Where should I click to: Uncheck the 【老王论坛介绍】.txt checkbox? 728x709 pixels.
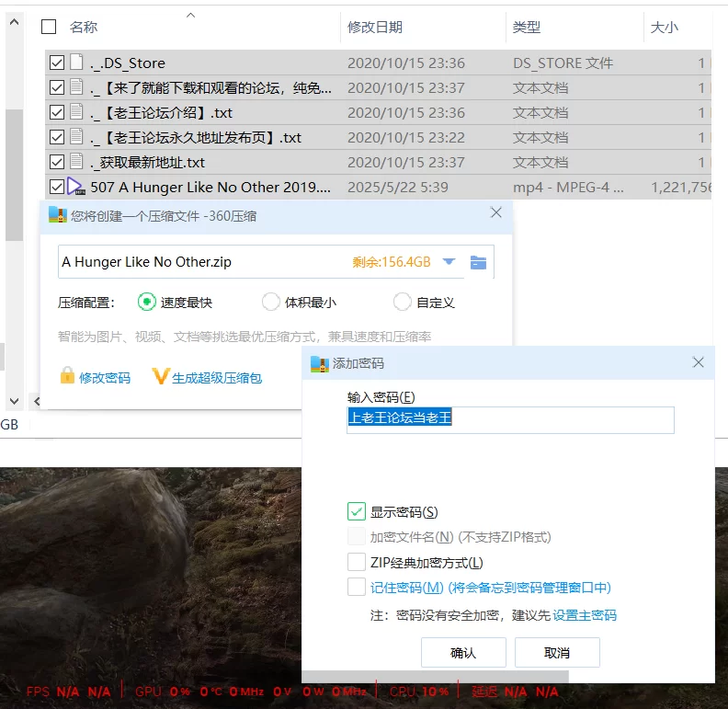(x=57, y=112)
